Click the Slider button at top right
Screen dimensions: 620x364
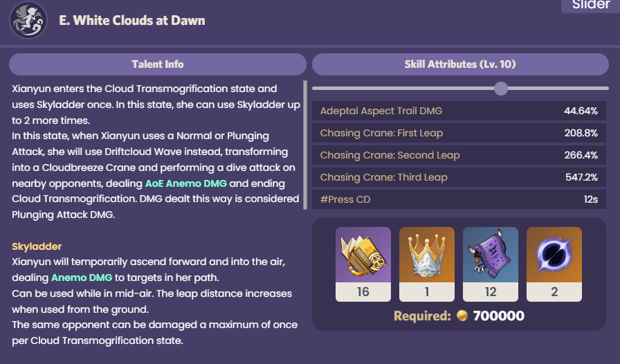(590, 6)
